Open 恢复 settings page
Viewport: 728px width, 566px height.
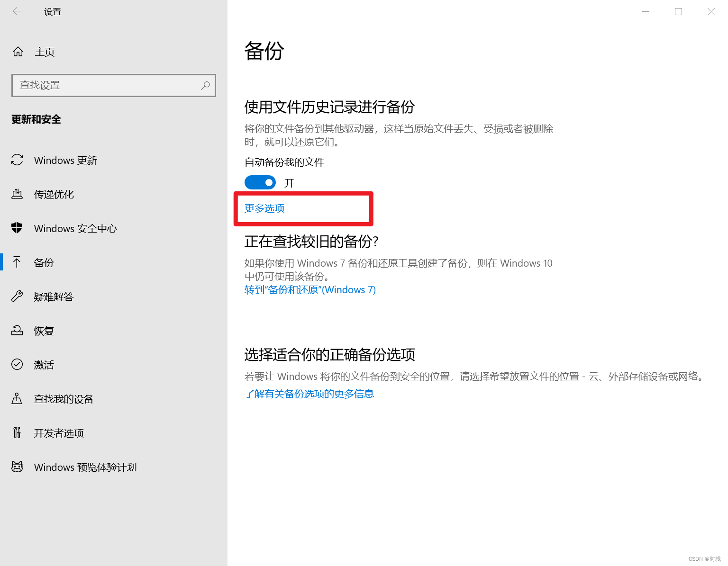[x=114, y=331]
